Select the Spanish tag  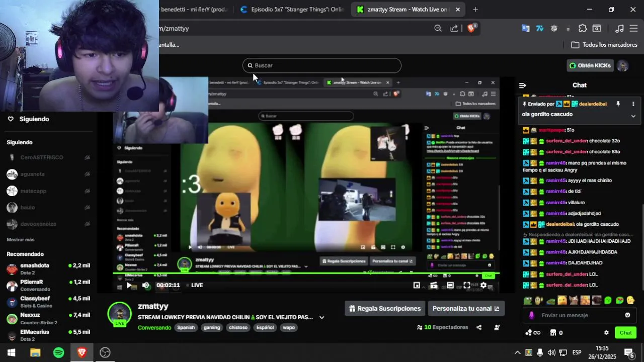pos(186,327)
